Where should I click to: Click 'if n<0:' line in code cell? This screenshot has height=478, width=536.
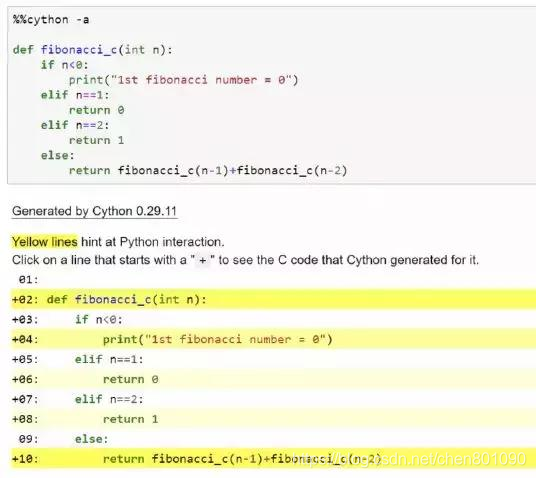coord(65,65)
